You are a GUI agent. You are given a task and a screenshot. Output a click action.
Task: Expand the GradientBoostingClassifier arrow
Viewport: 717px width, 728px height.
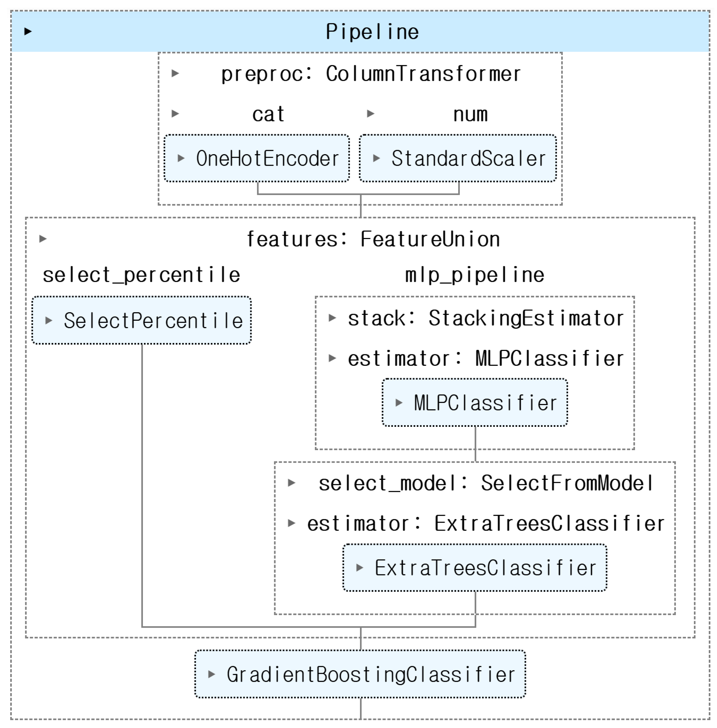(x=212, y=674)
